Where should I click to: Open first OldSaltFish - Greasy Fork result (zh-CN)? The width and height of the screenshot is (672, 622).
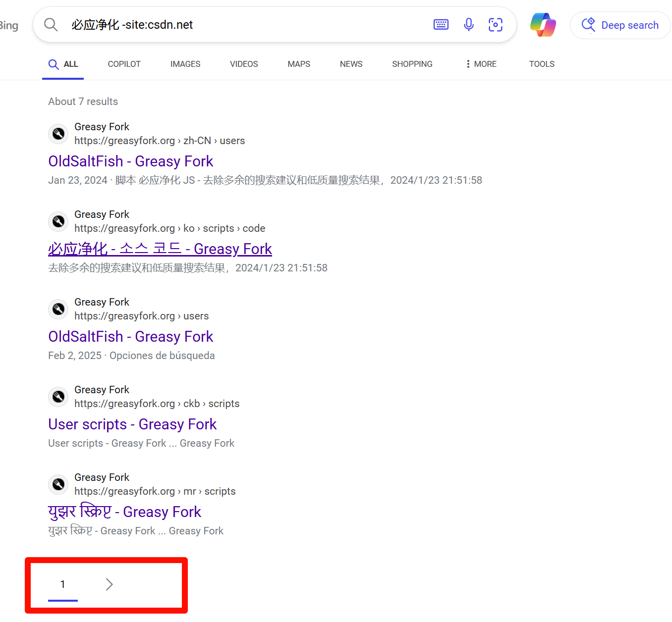pos(131,161)
